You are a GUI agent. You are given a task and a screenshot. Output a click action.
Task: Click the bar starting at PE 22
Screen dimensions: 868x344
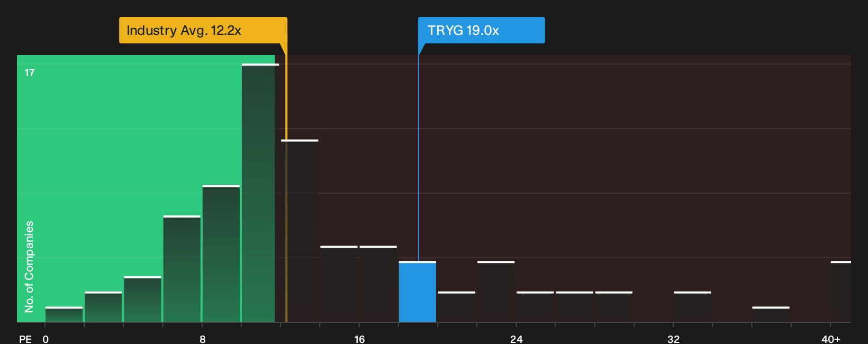coord(496,292)
